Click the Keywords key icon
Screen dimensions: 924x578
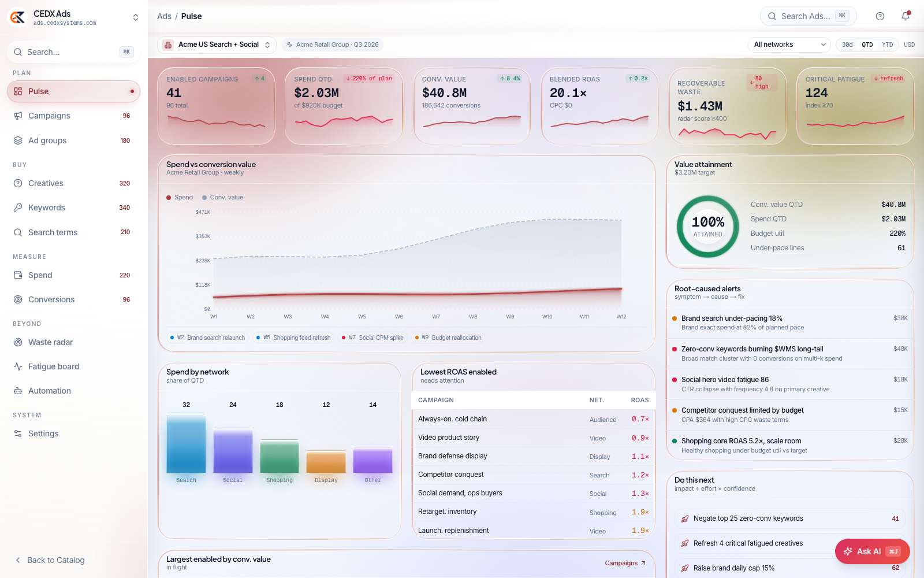(18, 208)
